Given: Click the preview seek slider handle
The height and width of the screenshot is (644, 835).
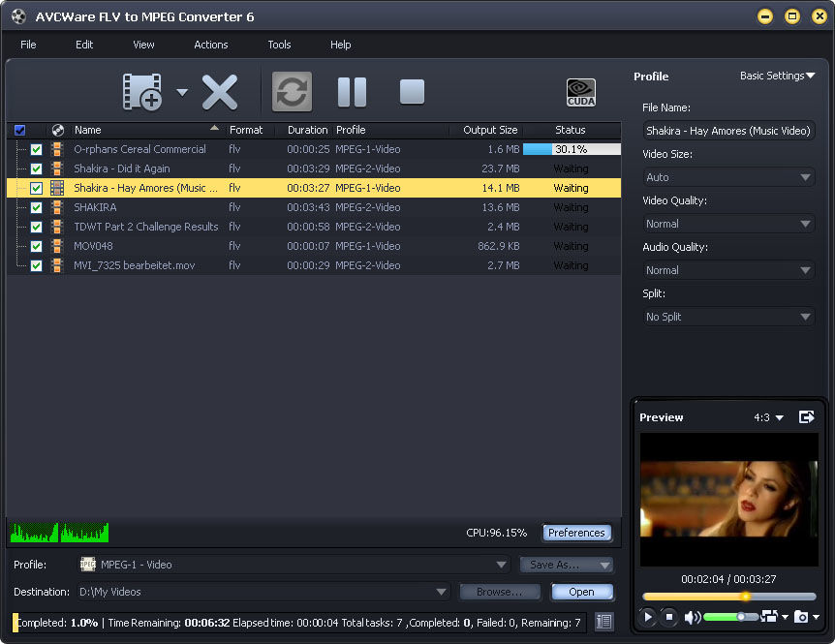Looking at the screenshot, I should tap(746, 597).
